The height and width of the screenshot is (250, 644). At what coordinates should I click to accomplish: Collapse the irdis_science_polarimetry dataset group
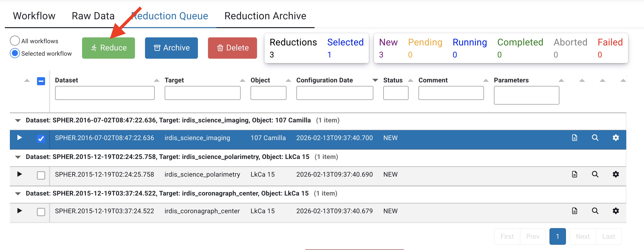pos(18,157)
